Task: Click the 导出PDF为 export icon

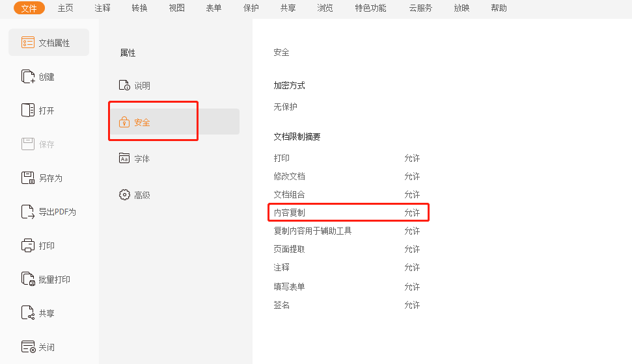Action: tap(28, 212)
